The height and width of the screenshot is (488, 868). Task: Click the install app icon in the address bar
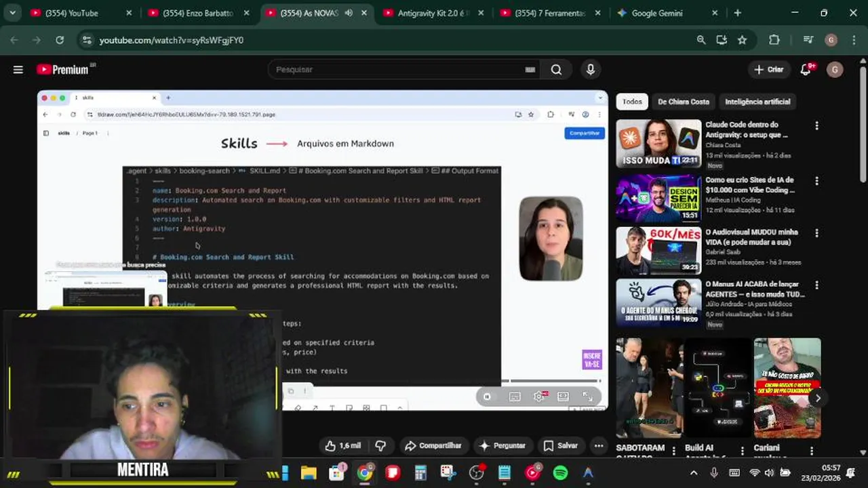pos(722,40)
